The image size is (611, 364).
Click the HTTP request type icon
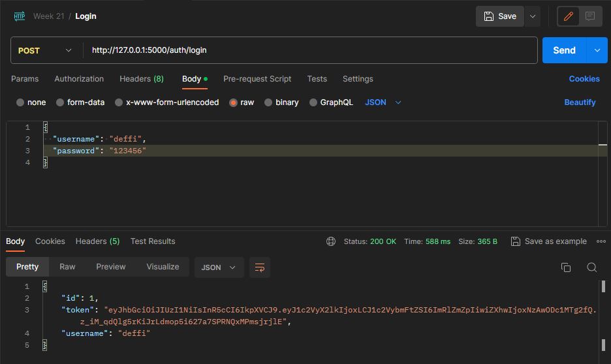pos(20,16)
